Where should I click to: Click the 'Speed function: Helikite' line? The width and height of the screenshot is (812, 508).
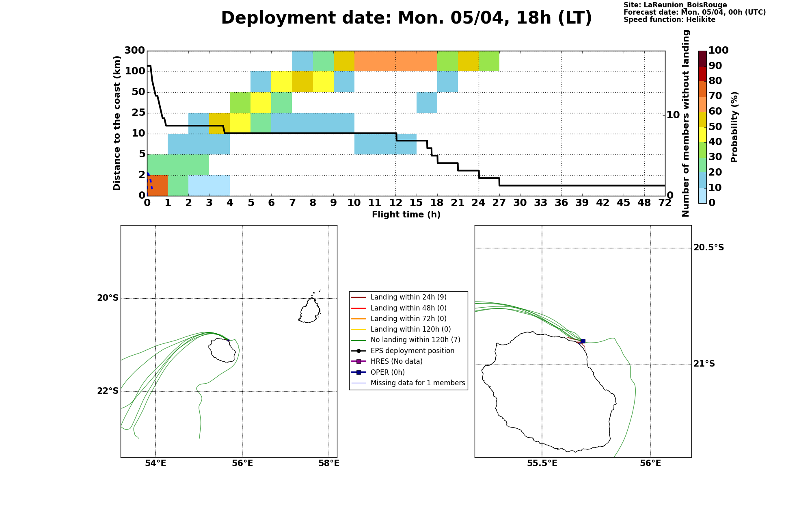669,20
